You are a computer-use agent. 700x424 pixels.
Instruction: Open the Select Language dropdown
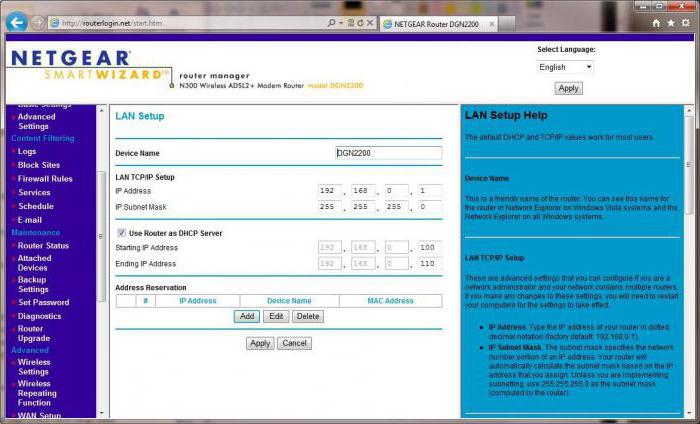pos(565,67)
